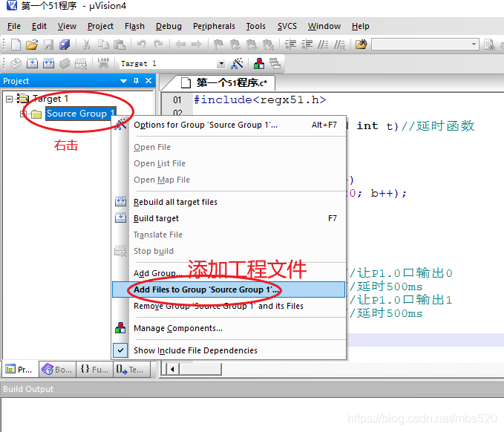Open the Project panel dropdown arrow
Screen dimensions: 504x432
tap(123, 81)
